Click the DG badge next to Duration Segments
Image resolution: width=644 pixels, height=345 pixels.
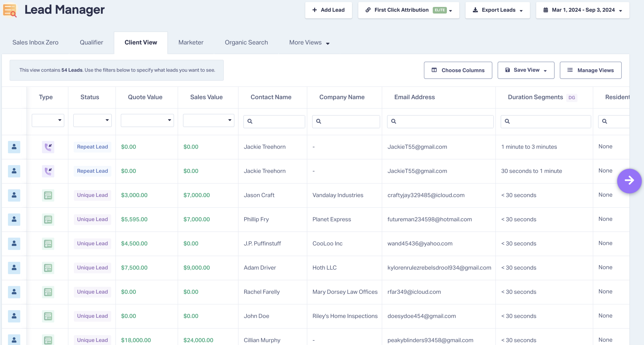click(x=572, y=97)
